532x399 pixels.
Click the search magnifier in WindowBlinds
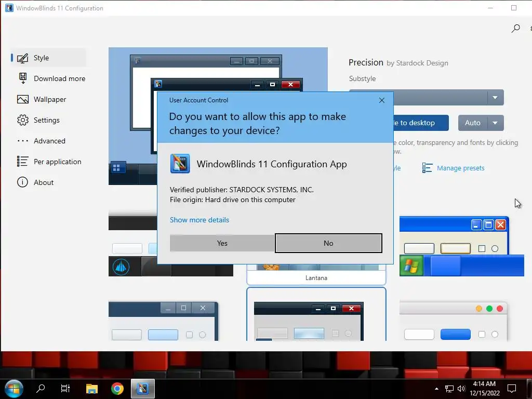click(x=515, y=29)
